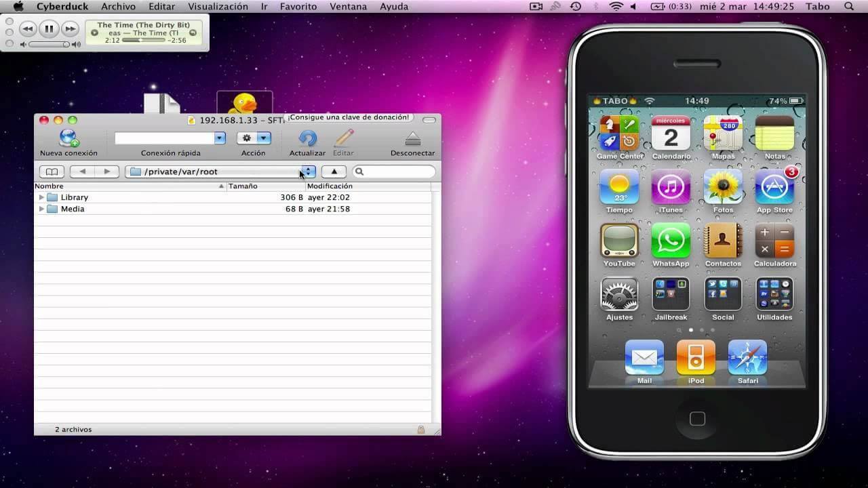Open the Favorito menu
Image resolution: width=868 pixels, height=488 pixels.
(298, 6)
